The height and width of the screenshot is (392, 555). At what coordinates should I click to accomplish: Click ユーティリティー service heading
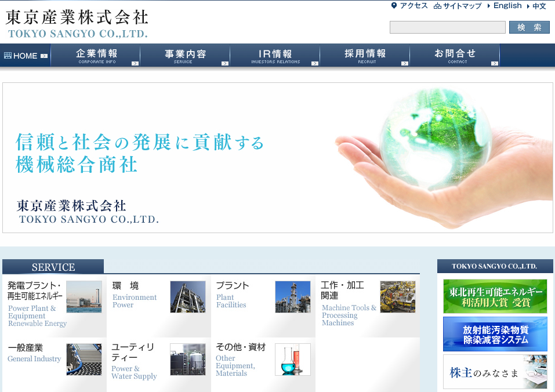[133, 353]
